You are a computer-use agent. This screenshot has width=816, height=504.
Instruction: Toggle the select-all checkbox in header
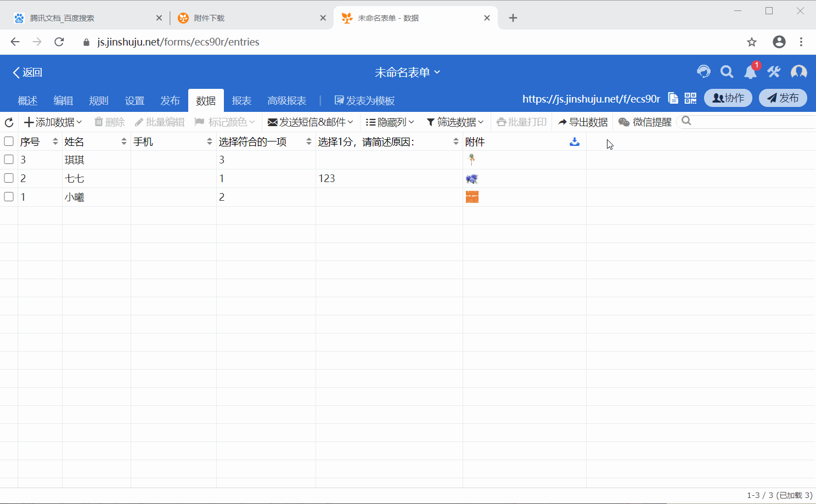9,141
